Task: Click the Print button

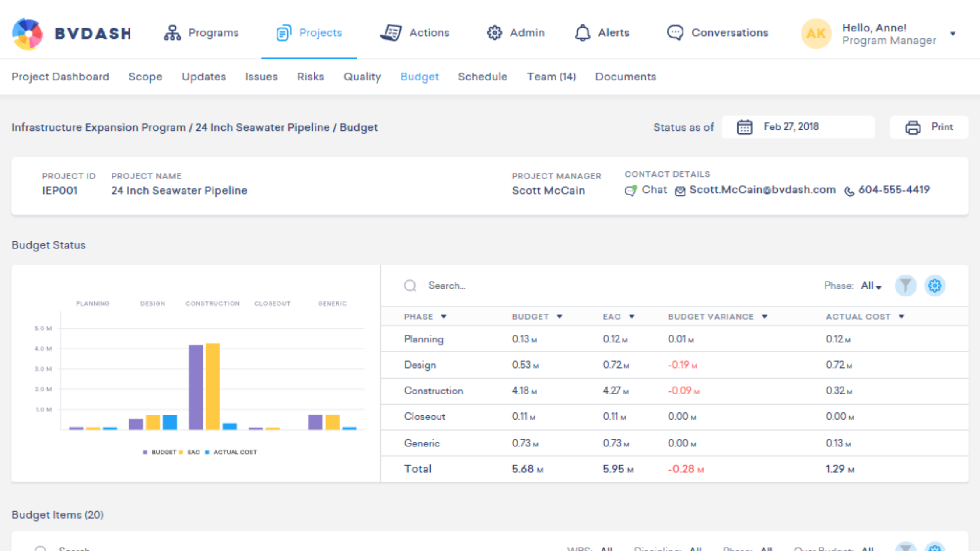Action: click(929, 127)
